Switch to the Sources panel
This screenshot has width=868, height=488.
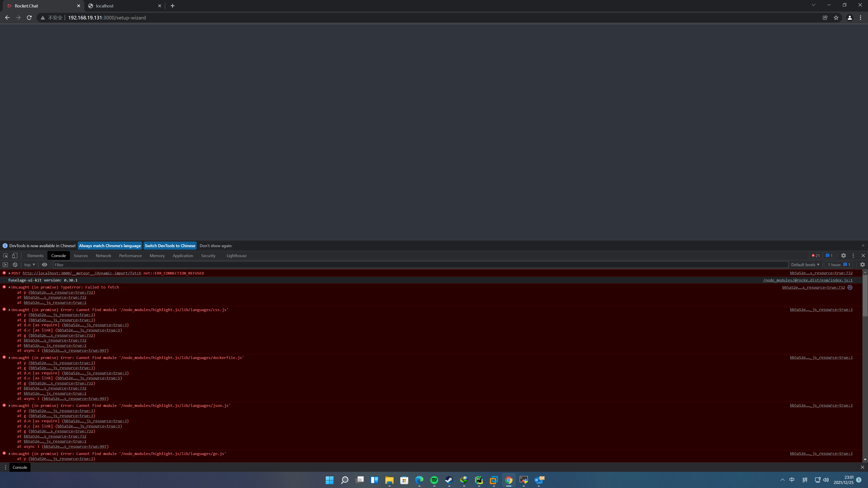(x=80, y=256)
